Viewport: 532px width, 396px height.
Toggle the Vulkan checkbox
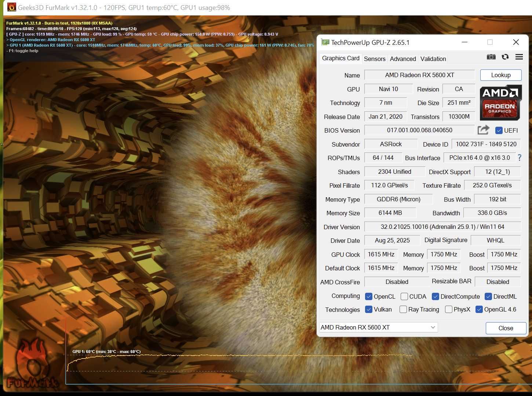[369, 309]
